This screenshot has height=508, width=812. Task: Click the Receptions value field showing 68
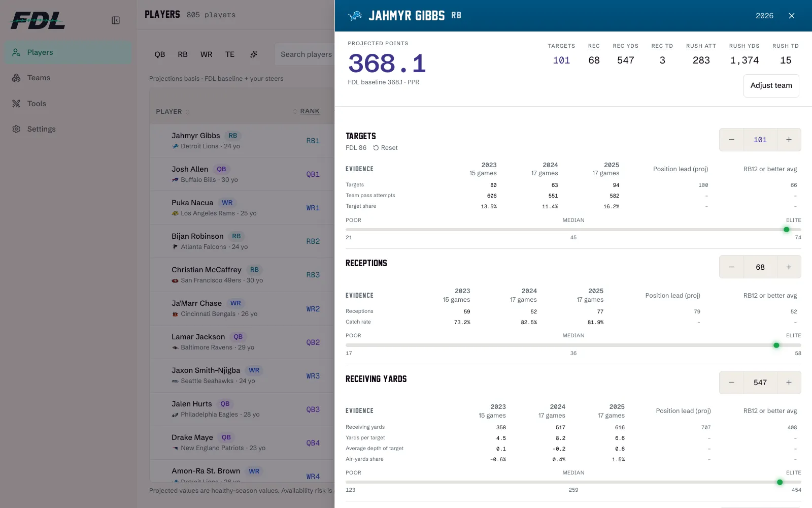click(x=760, y=267)
